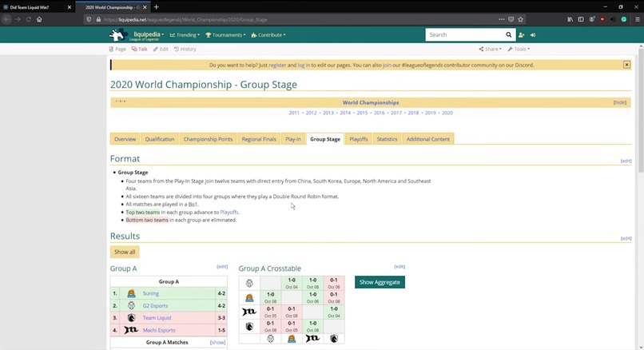Click Machi Esports logo in Group A table
Viewport: 644px width, 350px height.
[x=131, y=330]
